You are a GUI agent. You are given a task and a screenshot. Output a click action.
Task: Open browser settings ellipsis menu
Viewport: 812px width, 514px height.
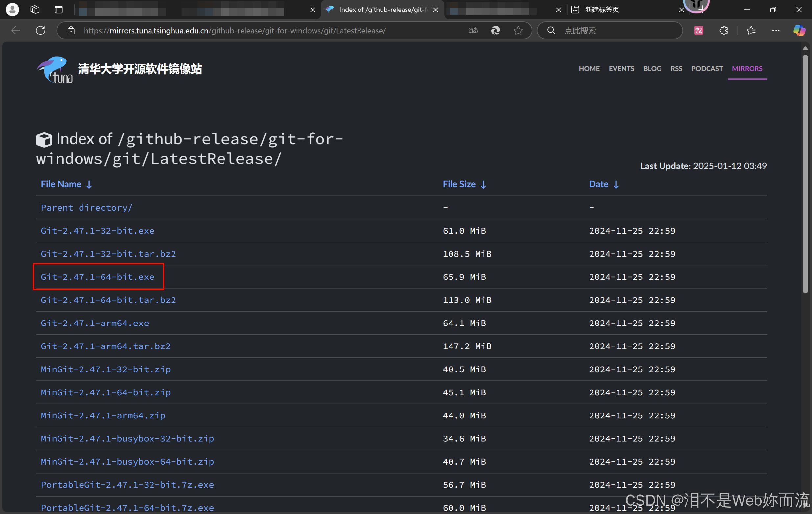click(776, 30)
